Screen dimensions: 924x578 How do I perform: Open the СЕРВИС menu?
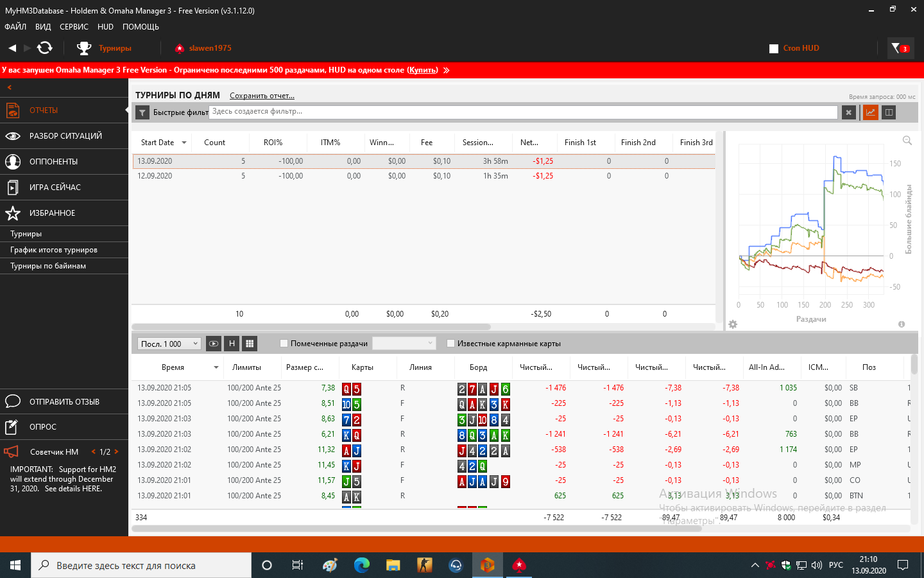tap(74, 27)
